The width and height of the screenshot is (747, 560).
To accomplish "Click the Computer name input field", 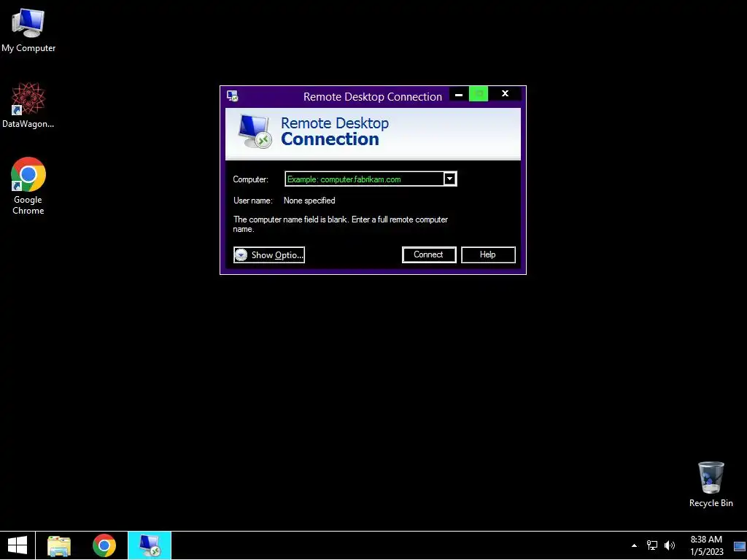I will [365, 179].
